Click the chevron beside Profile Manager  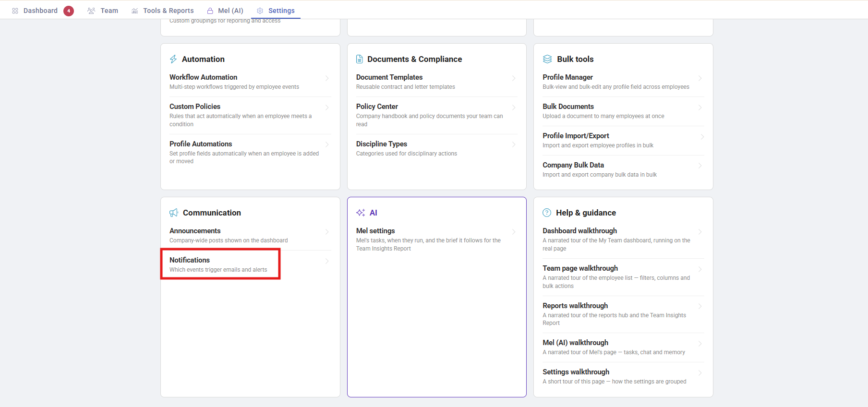[700, 78]
